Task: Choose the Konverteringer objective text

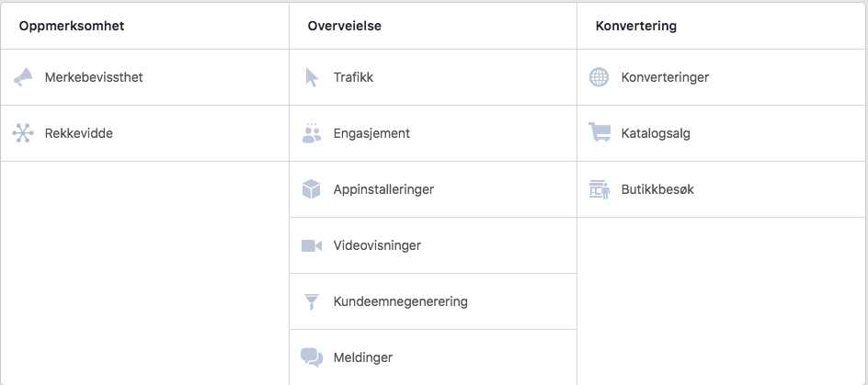Action: click(x=665, y=77)
